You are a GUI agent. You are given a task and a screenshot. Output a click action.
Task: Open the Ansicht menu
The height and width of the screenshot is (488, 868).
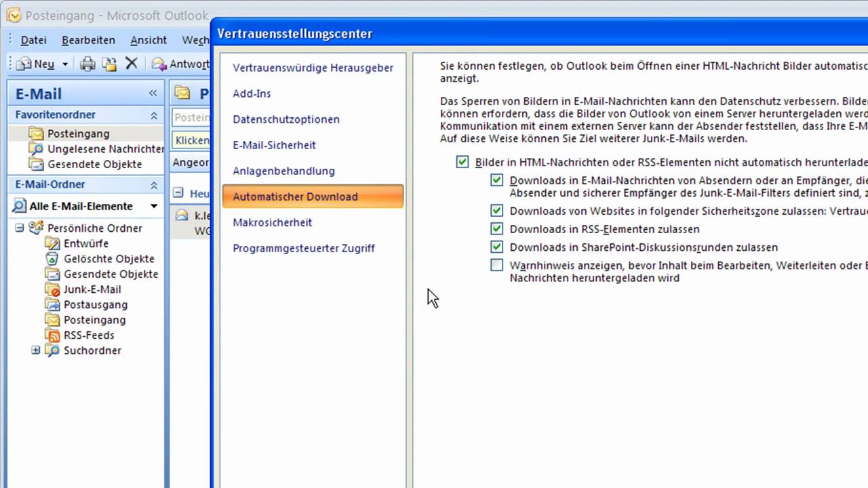[149, 40]
